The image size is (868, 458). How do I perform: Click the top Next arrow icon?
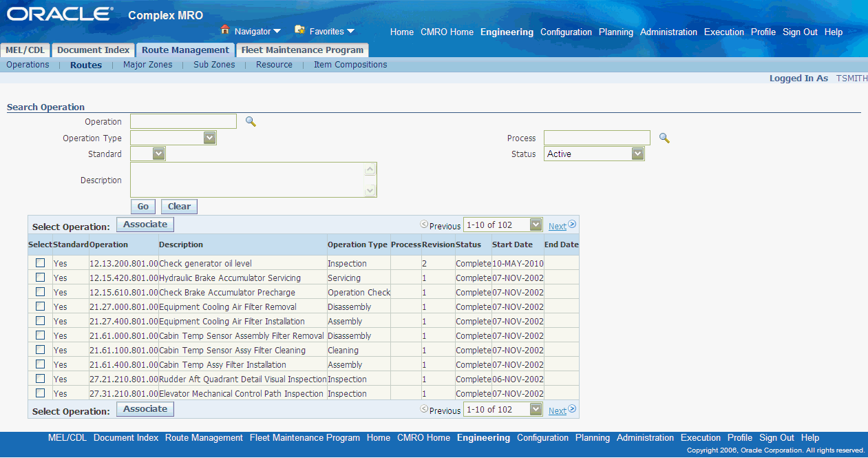[572, 225]
